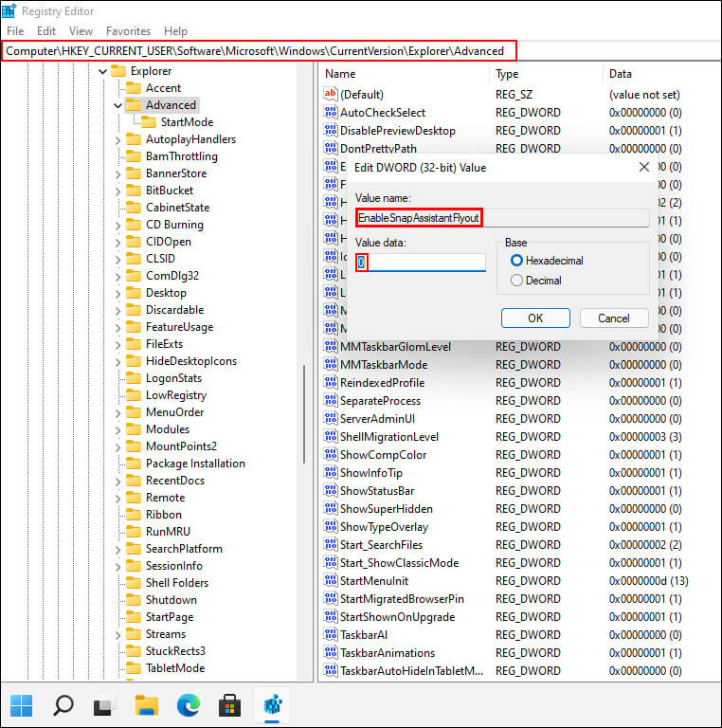Select the HideDesktopIcons key
The height and width of the screenshot is (728, 722).
click(191, 361)
